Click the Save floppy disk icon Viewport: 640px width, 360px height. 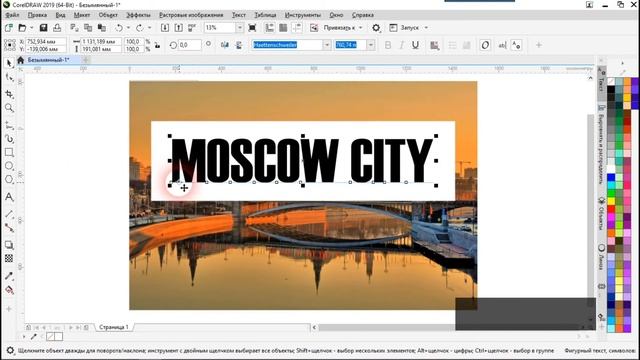pos(43,28)
